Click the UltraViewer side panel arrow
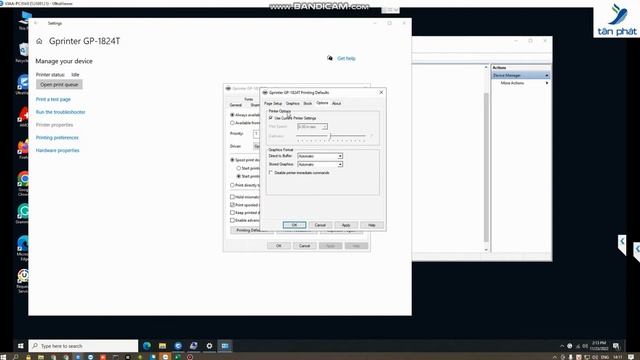Screen dimensions: 640x360 (622, 244)
